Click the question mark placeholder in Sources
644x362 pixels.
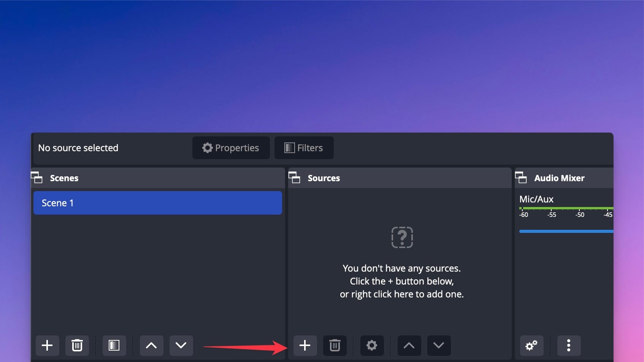tap(402, 237)
